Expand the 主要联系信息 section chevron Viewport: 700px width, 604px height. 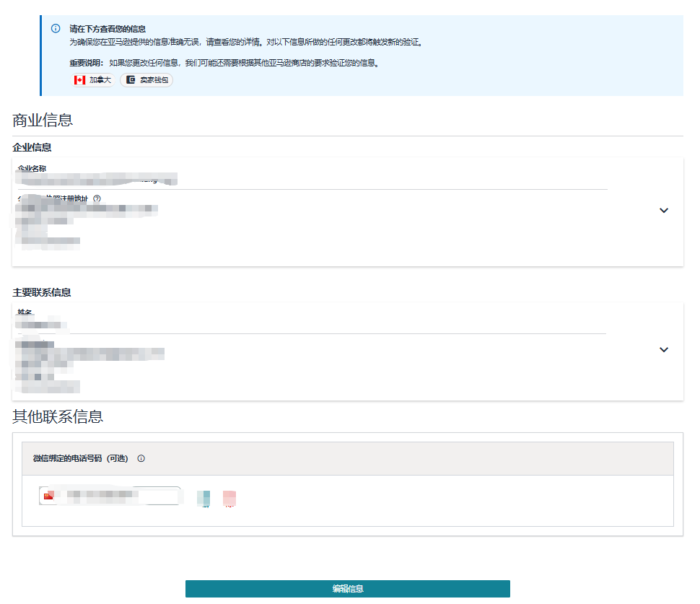point(663,350)
